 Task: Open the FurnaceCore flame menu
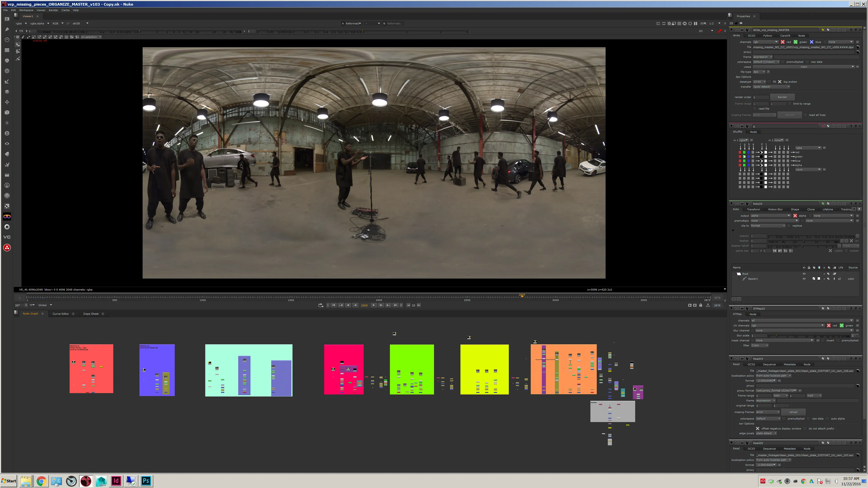[x=7, y=185]
